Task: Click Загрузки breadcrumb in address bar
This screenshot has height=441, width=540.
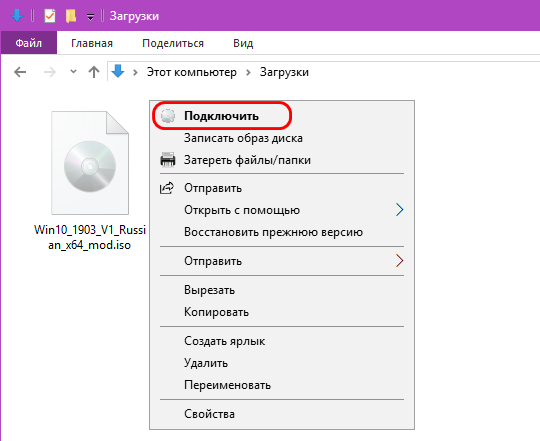Action: click(x=284, y=72)
